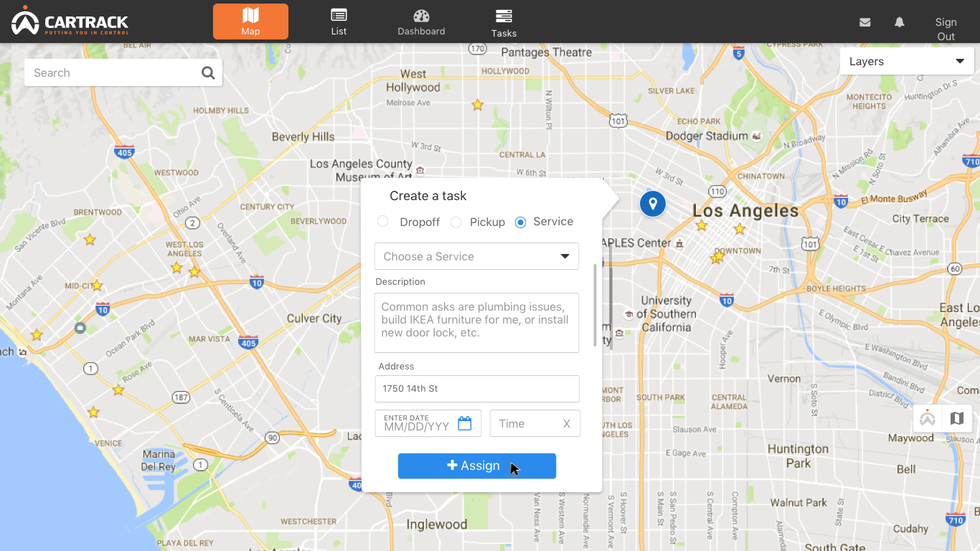Click the Beverly Hills map label
This screenshot has width=980, height=551.
click(x=303, y=136)
